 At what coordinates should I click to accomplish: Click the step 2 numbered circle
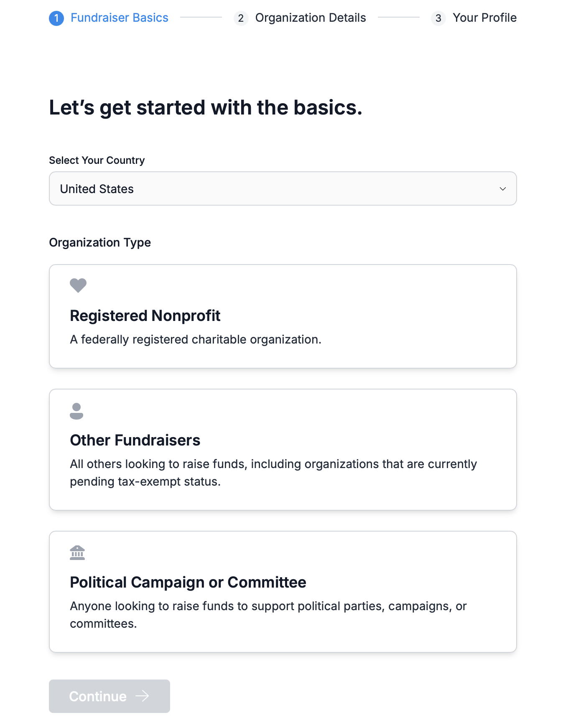(x=241, y=18)
